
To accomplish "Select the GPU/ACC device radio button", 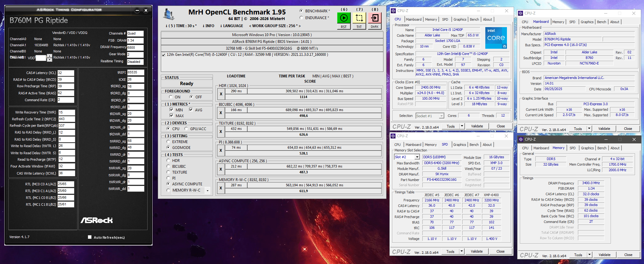I will point(186,129).
